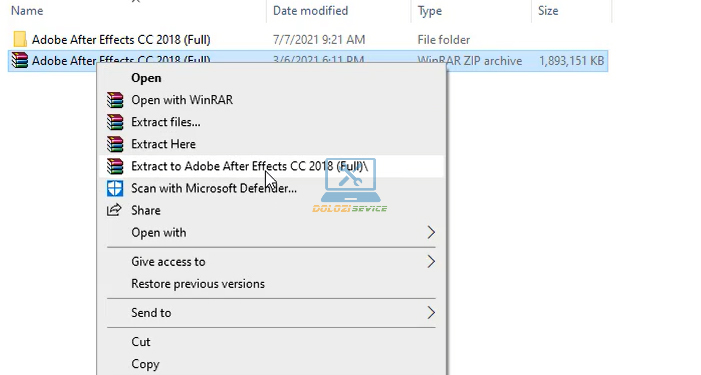
Task: Click the File folder type cell
Action: coord(443,40)
